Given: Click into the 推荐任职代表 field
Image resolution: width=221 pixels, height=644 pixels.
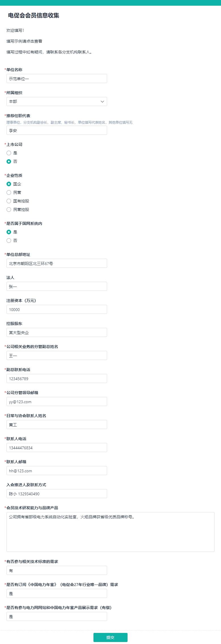Looking at the screenshot, I should coord(57,131).
